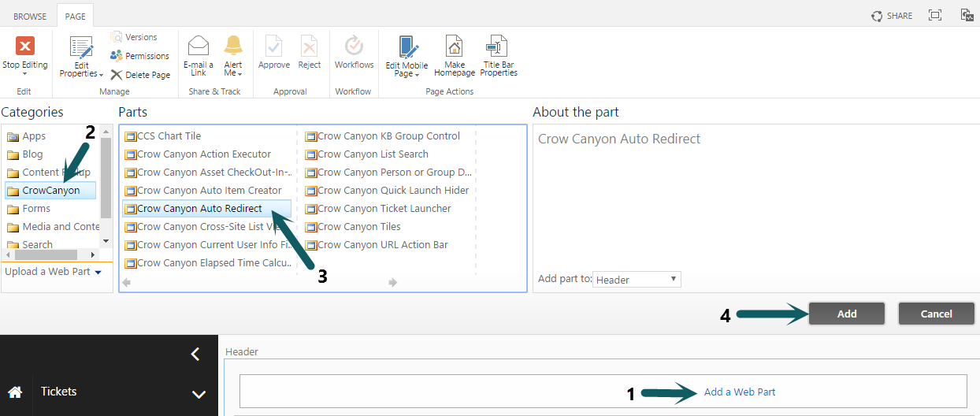Expand the Edit Mobile Page dropdown
This screenshot has width=980, height=416.
point(406,57)
